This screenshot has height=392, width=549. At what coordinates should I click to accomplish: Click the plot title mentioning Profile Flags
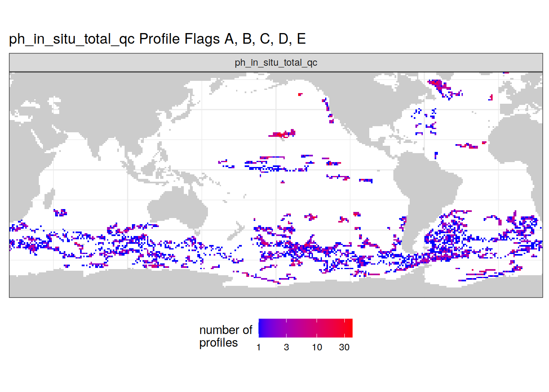[x=157, y=39]
